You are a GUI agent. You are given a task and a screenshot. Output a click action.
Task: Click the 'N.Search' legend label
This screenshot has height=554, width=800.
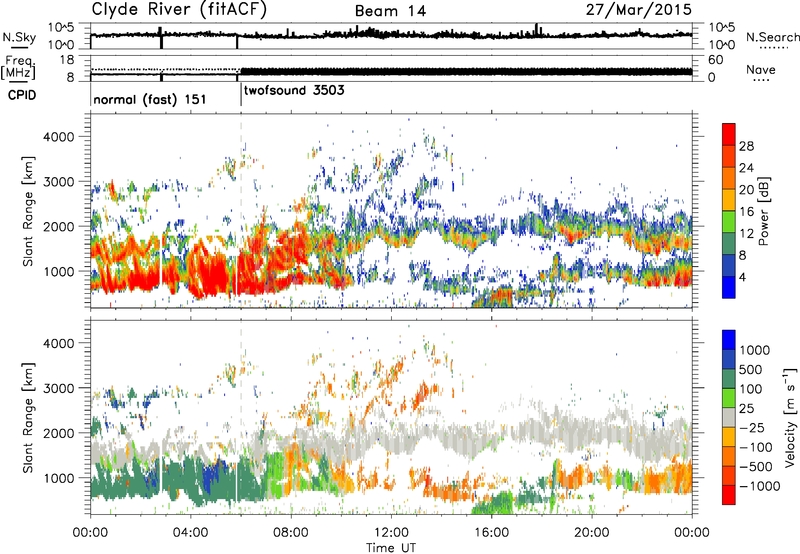tap(772, 37)
